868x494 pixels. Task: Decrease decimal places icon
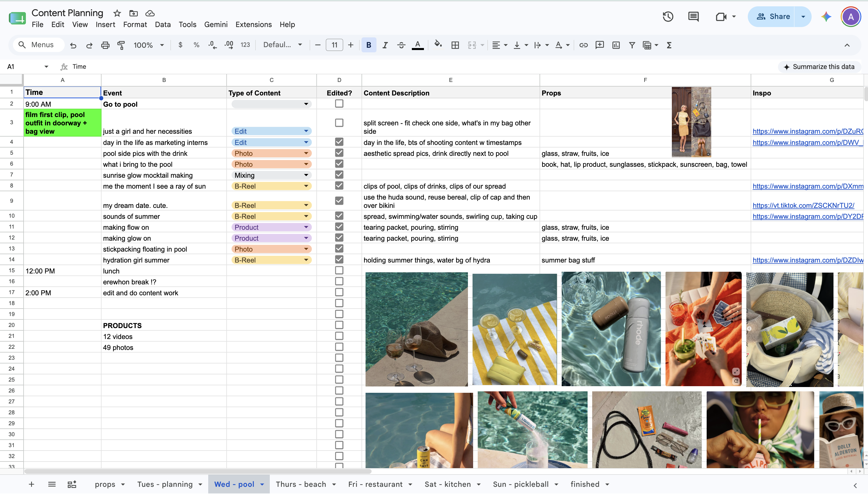(213, 45)
